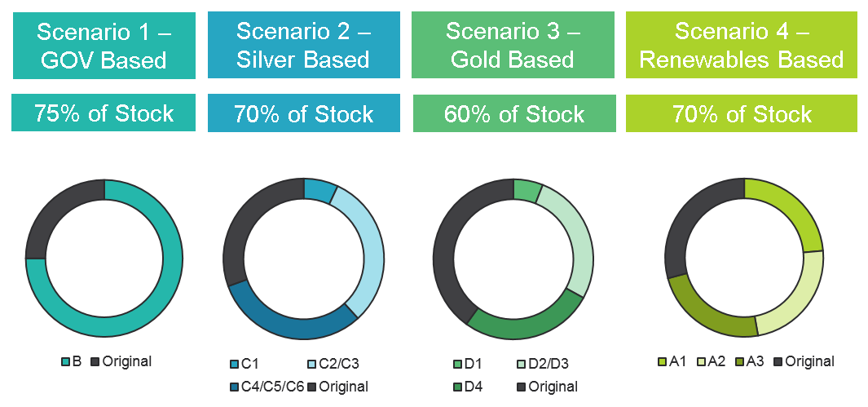The height and width of the screenshot is (407, 868).
Task: Select the D2/D3 legend swatch
Action: point(522,365)
